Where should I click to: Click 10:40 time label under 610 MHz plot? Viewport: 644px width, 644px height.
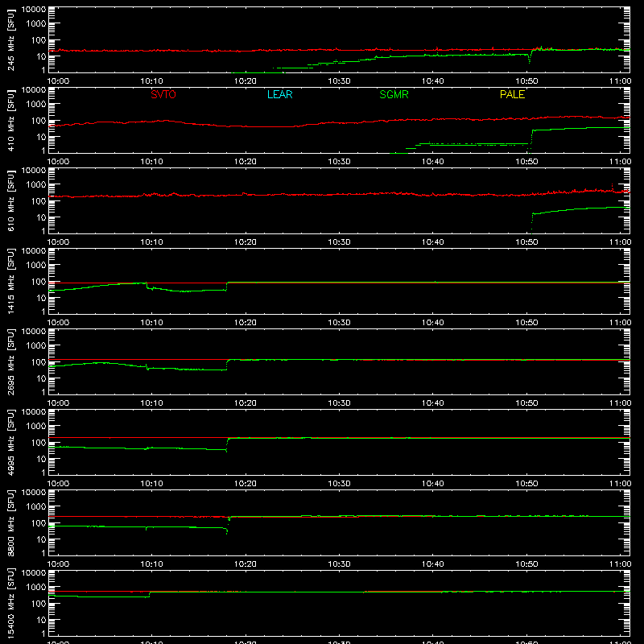[433, 242]
